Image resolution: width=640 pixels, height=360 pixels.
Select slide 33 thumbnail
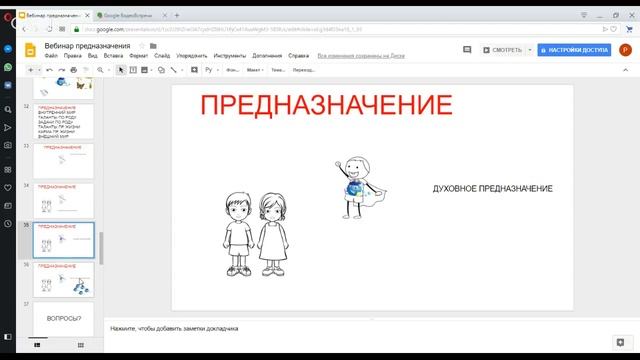[63, 161]
